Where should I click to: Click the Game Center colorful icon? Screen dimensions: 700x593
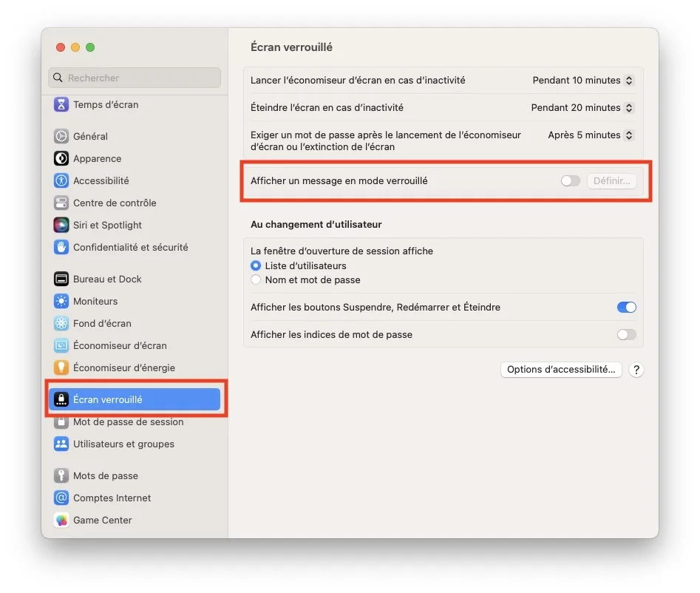[61, 520]
